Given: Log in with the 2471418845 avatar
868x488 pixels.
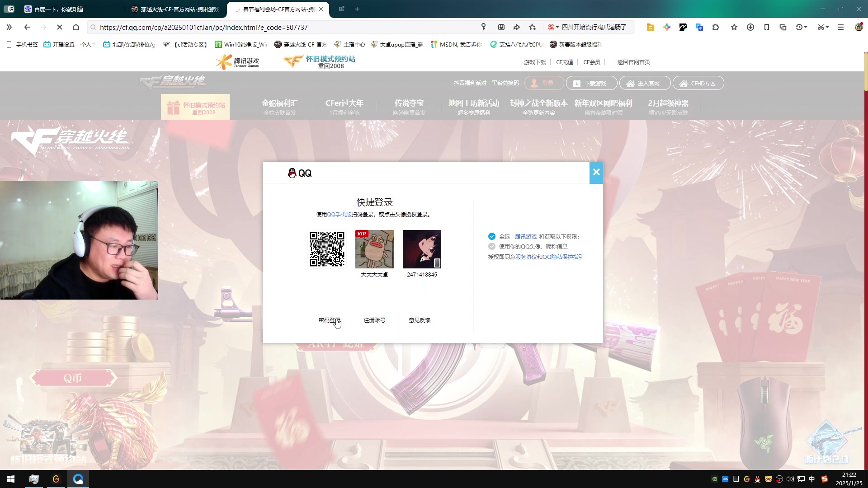Looking at the screenshot, I should tap(422, 249).
